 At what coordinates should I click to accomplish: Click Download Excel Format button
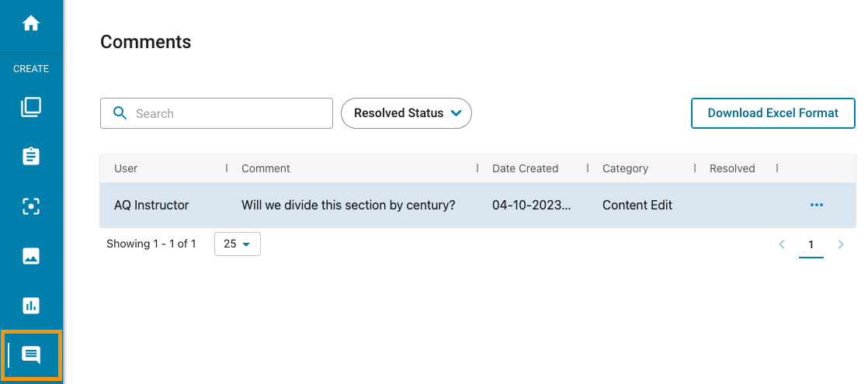[x=773, y=113]
